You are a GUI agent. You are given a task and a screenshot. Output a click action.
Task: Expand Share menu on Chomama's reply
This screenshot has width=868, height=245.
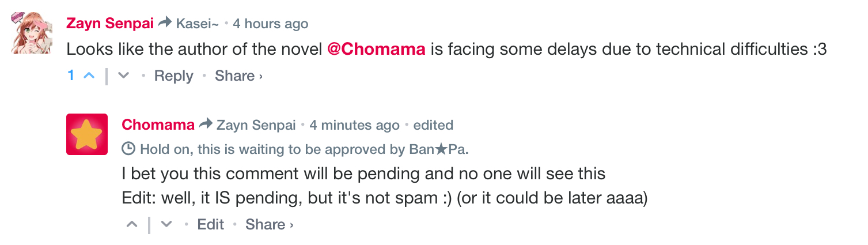(269, 224)
